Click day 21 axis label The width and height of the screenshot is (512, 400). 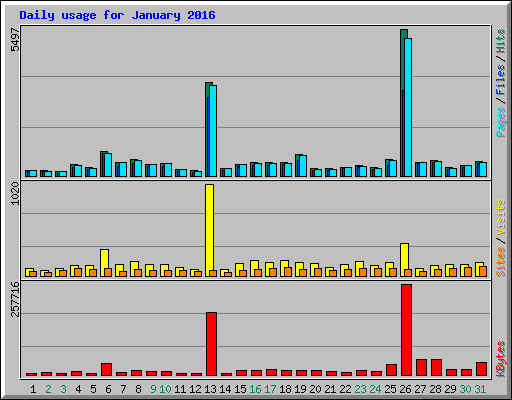click(330, 389)
